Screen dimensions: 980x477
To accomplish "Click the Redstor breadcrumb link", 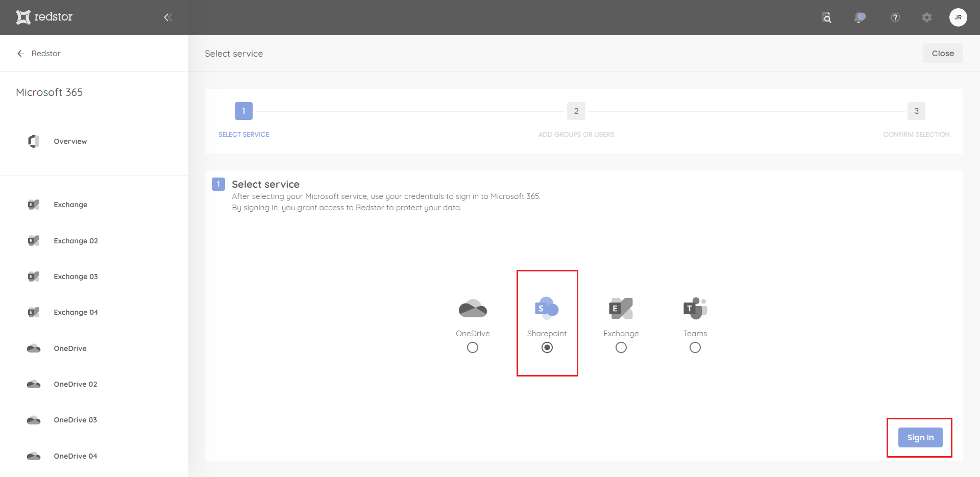I will [x=46, y=54].
